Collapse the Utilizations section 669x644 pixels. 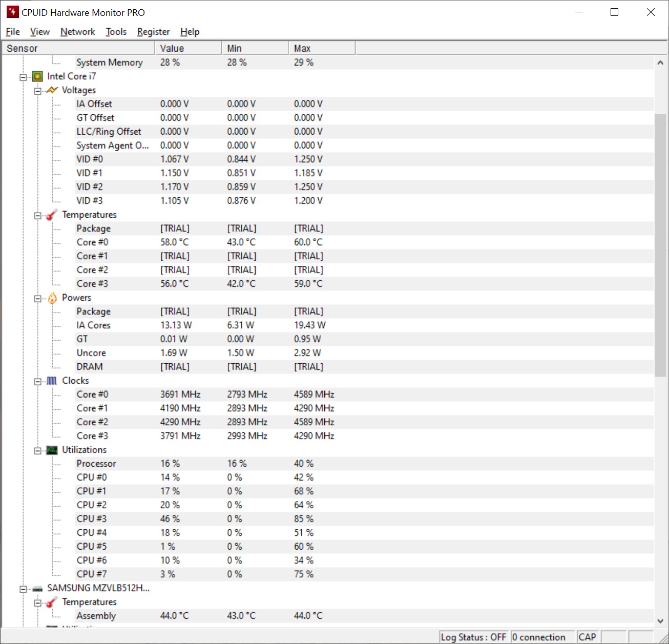(x=38, y=451)
